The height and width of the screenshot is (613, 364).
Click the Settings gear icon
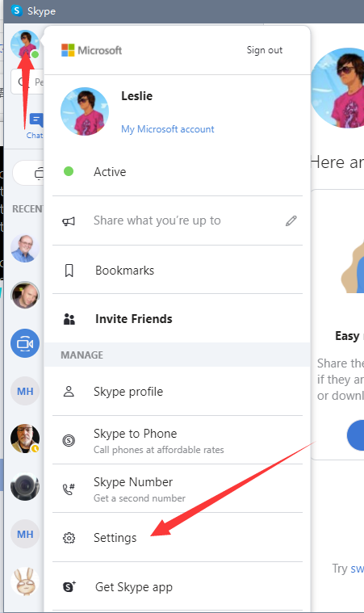tap(69, 538)
